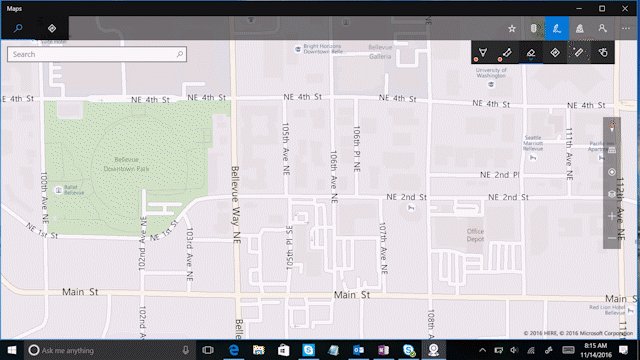Open the traffic light icon

533,29
